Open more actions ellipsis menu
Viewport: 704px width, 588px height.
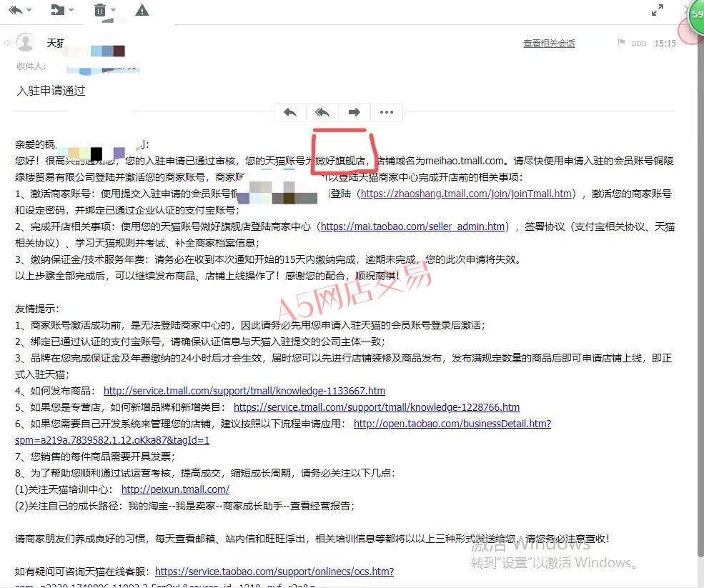click(x=387, y=112)
